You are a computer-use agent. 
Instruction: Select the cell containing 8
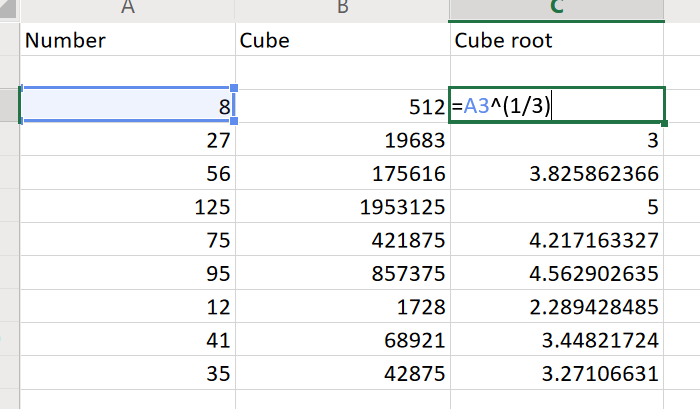127,105
